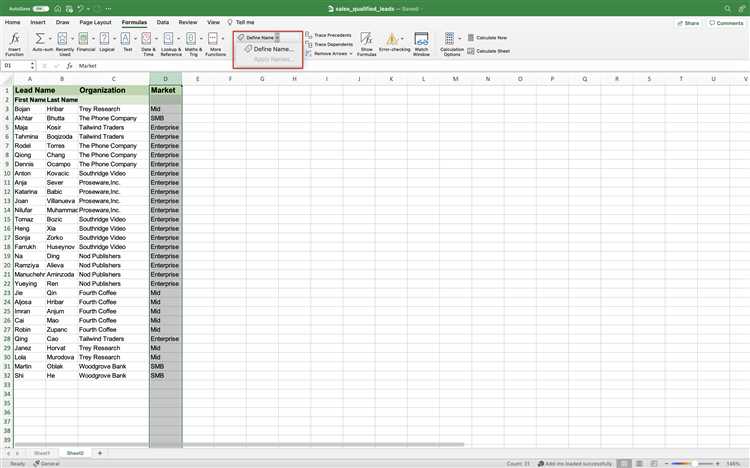Click the Search magnifier in title bar
The image size is (750, 468).
point(727,9)
